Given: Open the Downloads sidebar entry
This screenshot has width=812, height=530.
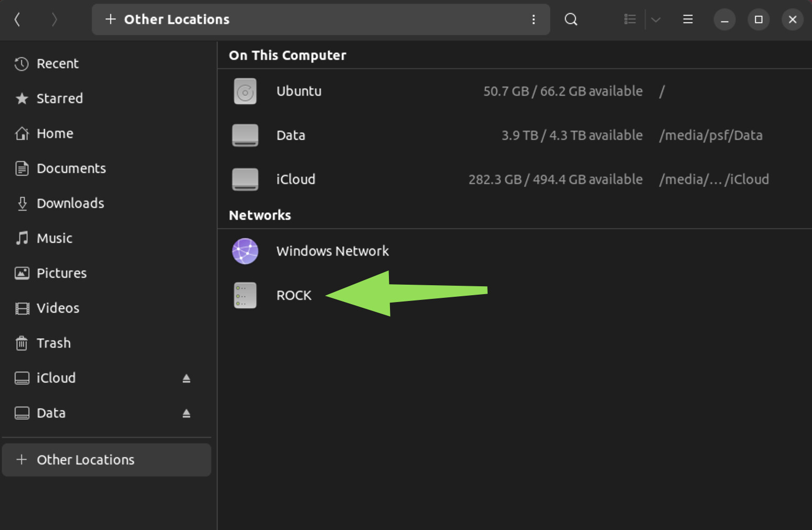Looking at the screenshot, I should click(70, 203).
